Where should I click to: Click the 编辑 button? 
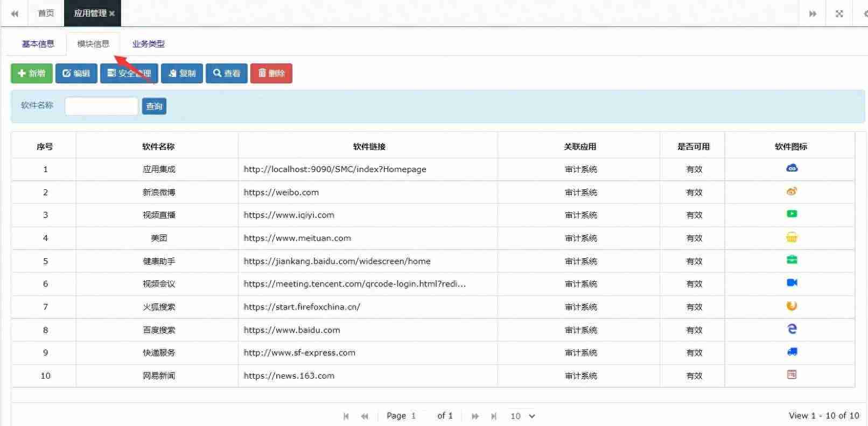click(x=76, y=73)
